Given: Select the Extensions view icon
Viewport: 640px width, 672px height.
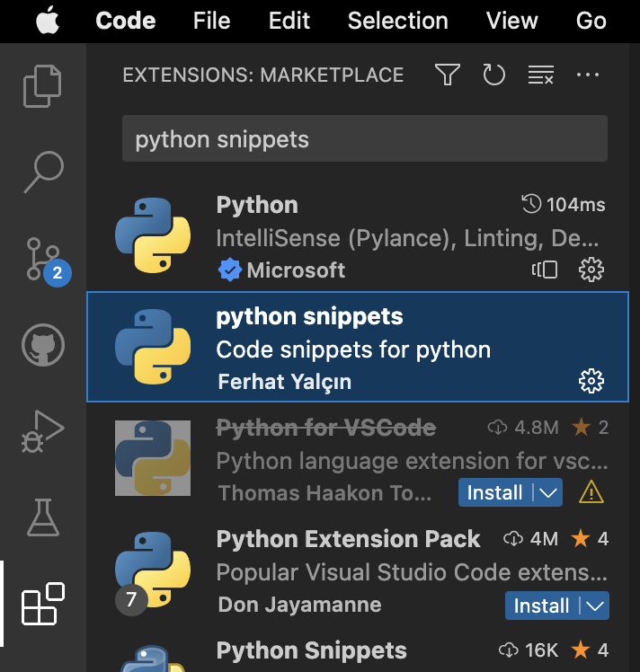Looking at the screenshot, I should 43,604.
